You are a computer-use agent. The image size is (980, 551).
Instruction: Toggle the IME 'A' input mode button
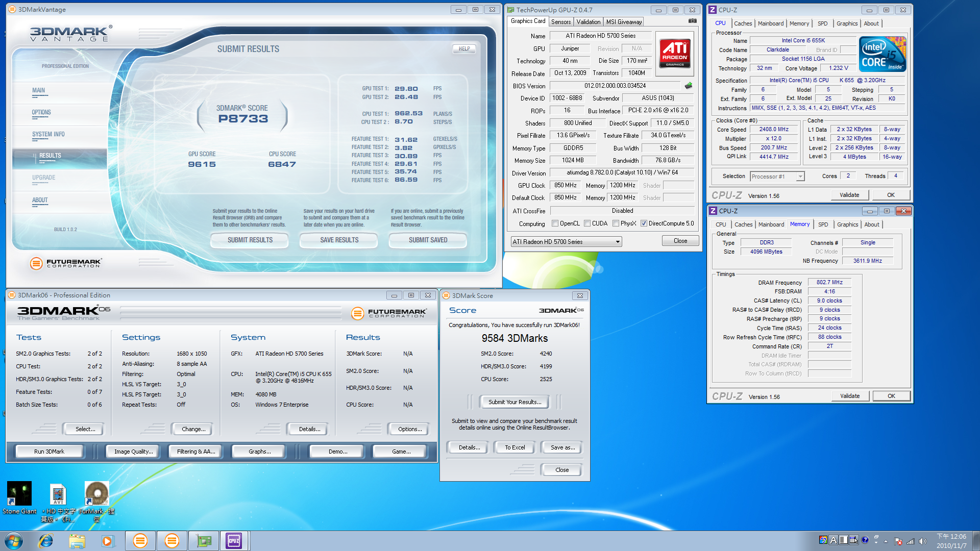pyautogui.click(x=834, y=540)
